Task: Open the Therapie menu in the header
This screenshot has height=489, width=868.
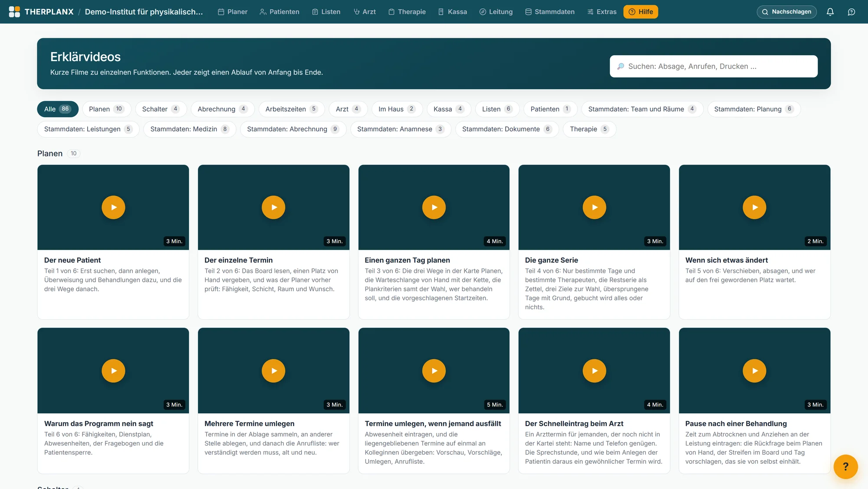Action: [407, 12]
